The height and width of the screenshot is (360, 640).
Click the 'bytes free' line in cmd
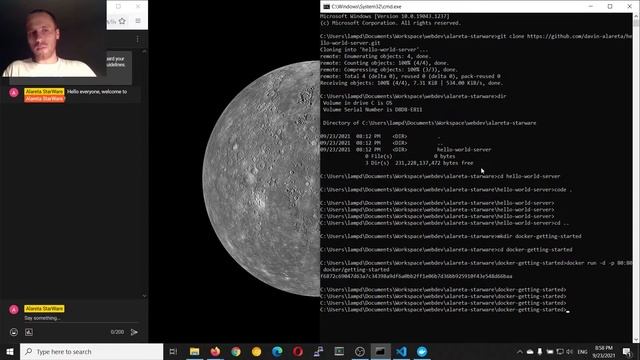pyautogui.click(x=419, y=163)
